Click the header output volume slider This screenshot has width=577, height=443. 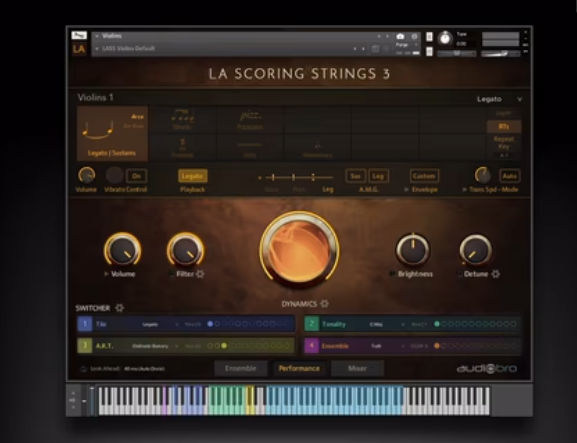coord(500,54)
